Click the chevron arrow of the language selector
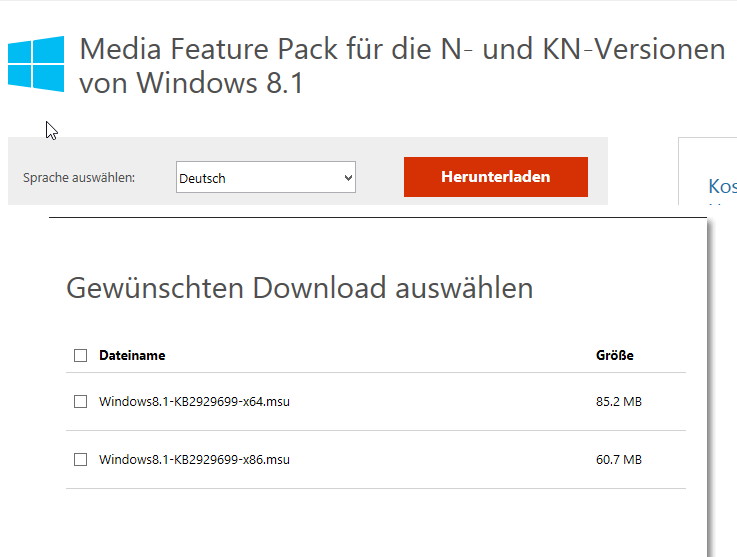The width and height of the screenshot is (737, 557). [348, 178]
